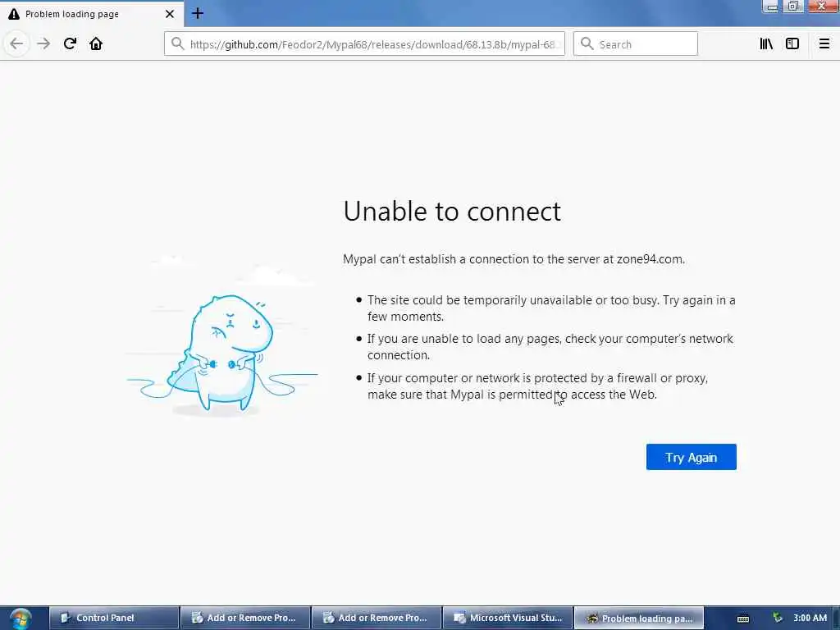Viewport: 840px width, 630px height.
Task: Go forward to the next page
Action: point(43,43)
